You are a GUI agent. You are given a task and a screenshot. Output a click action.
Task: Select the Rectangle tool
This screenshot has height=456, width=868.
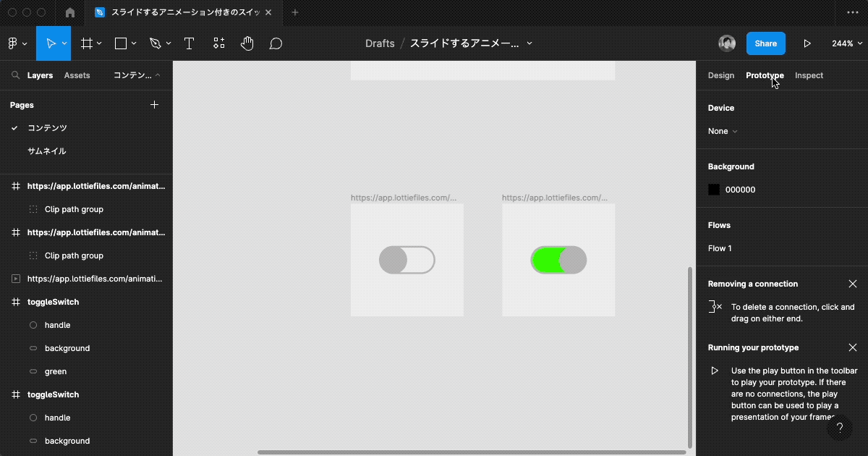pos(120,43)
